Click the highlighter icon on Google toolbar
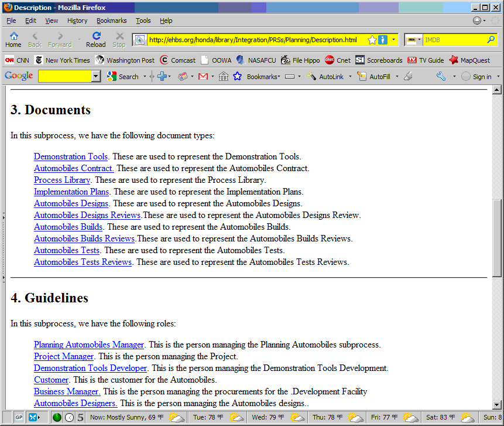 pos(408,77)
